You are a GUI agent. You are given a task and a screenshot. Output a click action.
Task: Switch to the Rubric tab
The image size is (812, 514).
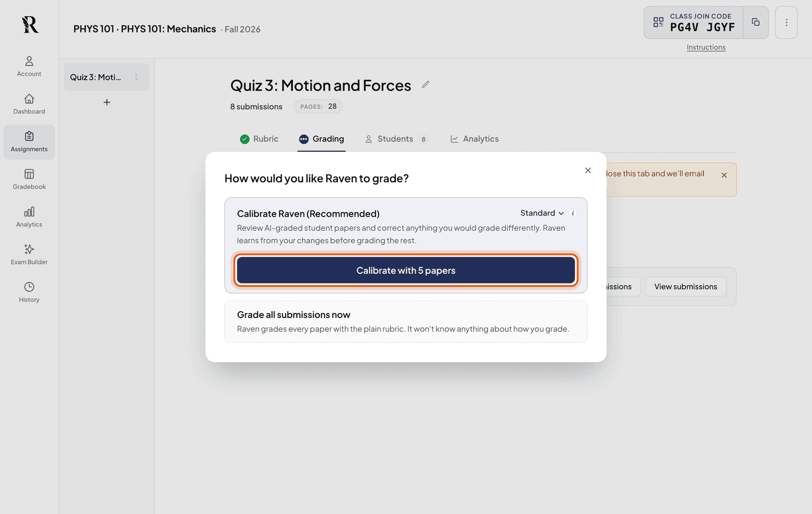pos(259,139)
